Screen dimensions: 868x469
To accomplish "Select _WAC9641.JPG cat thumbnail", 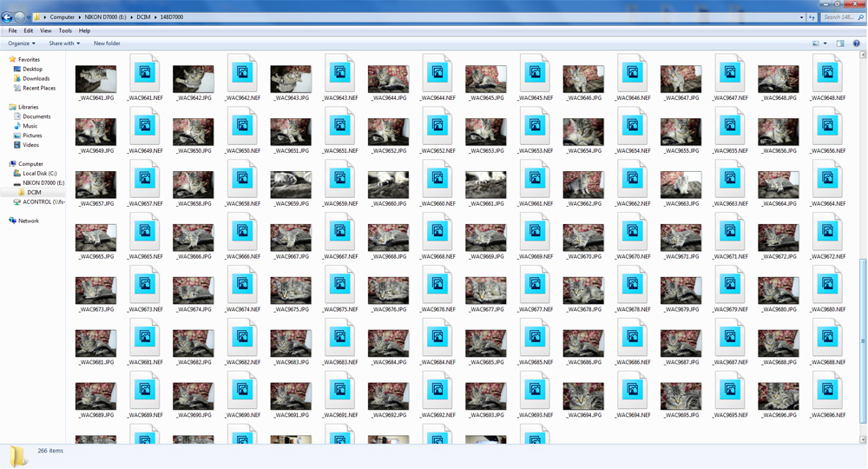I will [x=95, y=79].
